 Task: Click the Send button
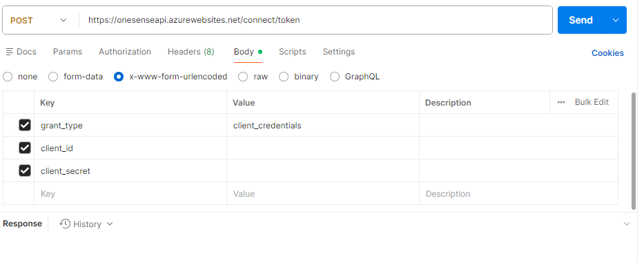tap(580, 20)
